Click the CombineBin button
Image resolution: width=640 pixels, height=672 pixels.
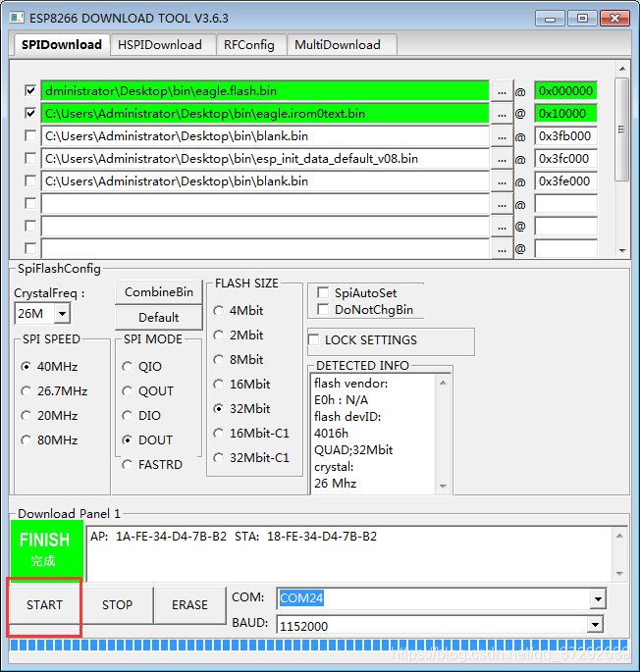(x=159, y=292)
